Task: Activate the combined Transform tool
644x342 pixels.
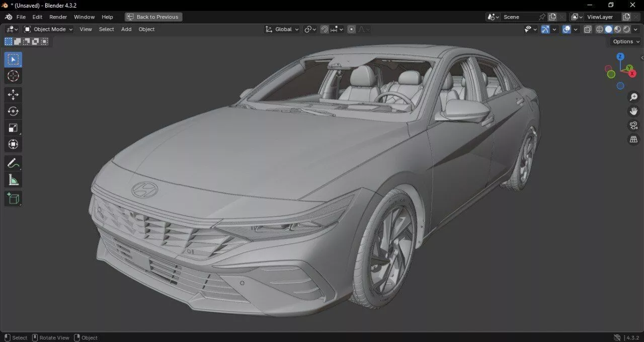Action: point(14,144)
